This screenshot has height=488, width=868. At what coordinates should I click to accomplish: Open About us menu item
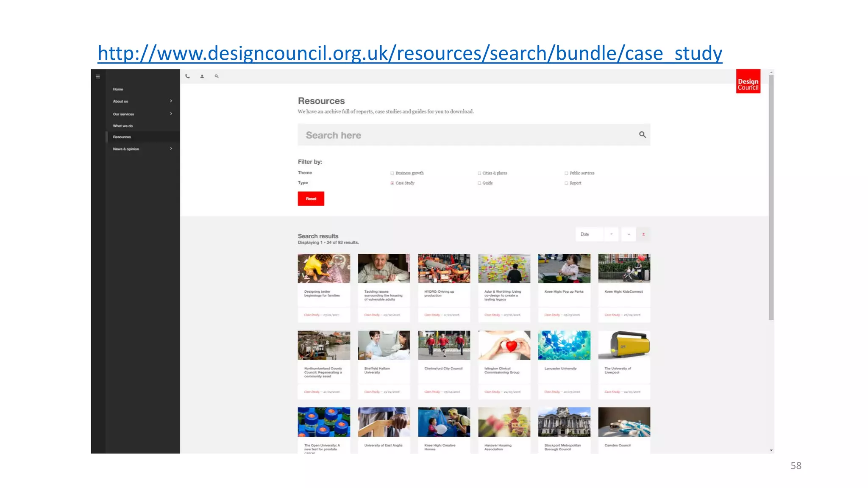click(x=120, y=101)
